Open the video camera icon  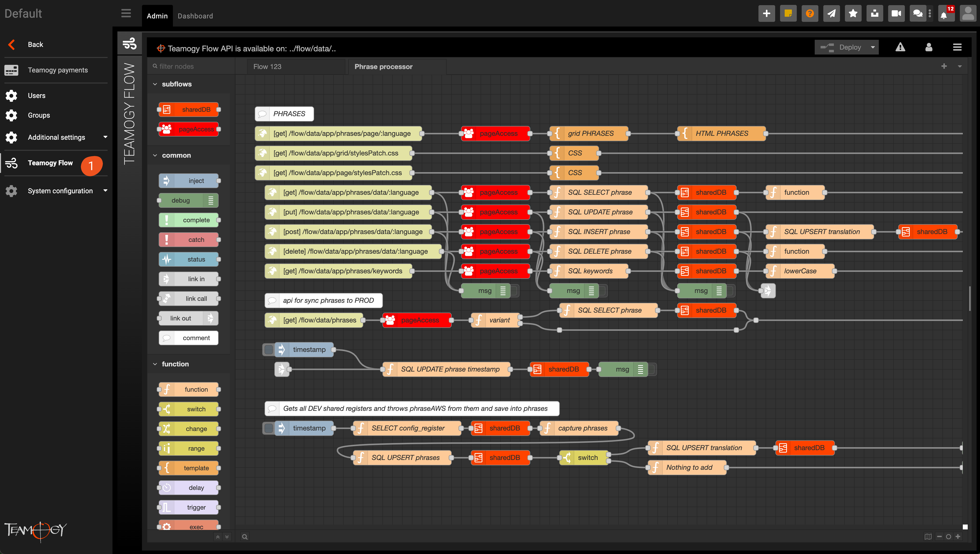point(896,14)
